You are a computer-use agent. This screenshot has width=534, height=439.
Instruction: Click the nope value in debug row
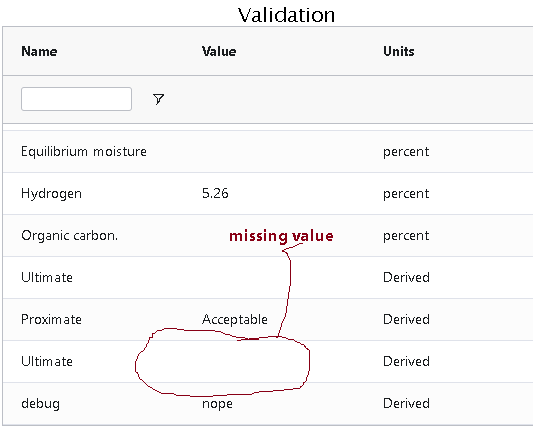pos(217,404)
